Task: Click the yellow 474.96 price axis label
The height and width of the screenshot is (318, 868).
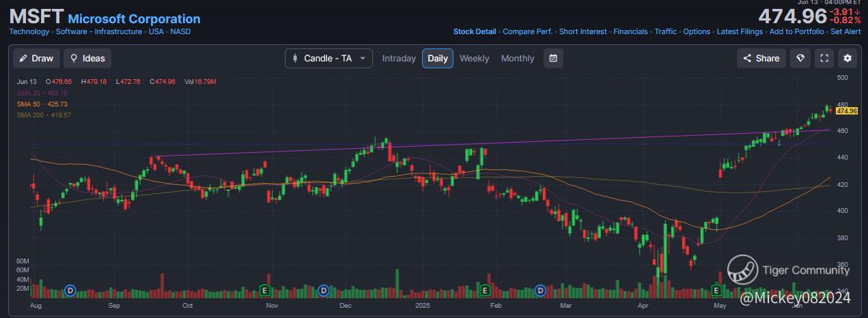Action: (846, 111)
